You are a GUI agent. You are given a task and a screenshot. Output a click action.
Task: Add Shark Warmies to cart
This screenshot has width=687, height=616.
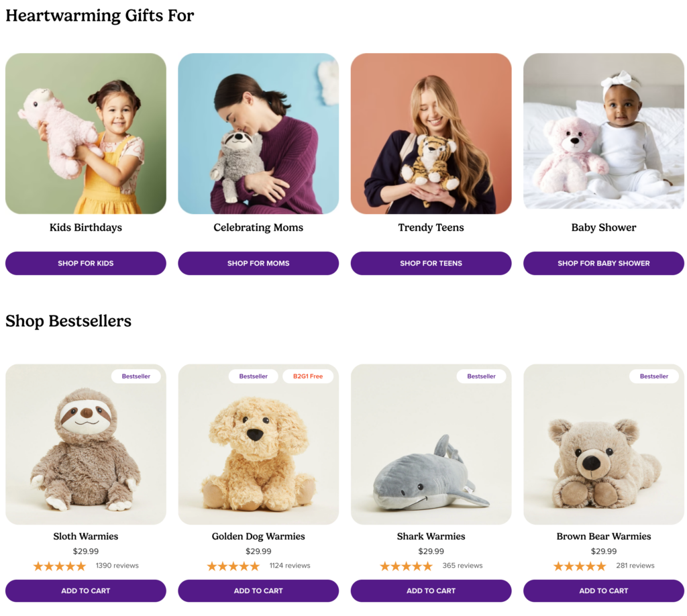pyautogui.click(x=431, y=591)
